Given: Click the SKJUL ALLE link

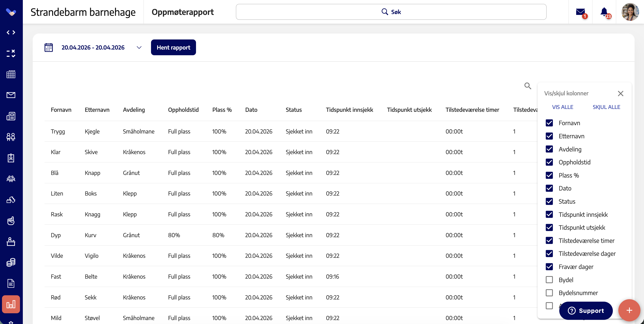Looking at the screenshot, I should (x=606, y=107).
